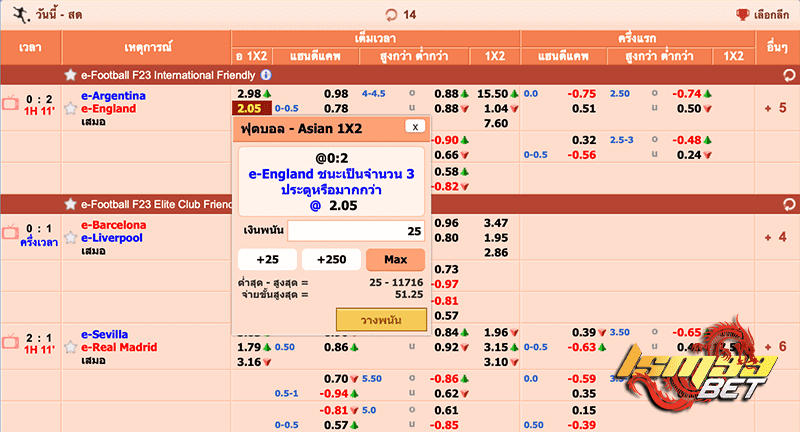Select -0.56 first-half handicap odds
The image size is (800, 432).
pyautogui.click(x=582, y=155)
